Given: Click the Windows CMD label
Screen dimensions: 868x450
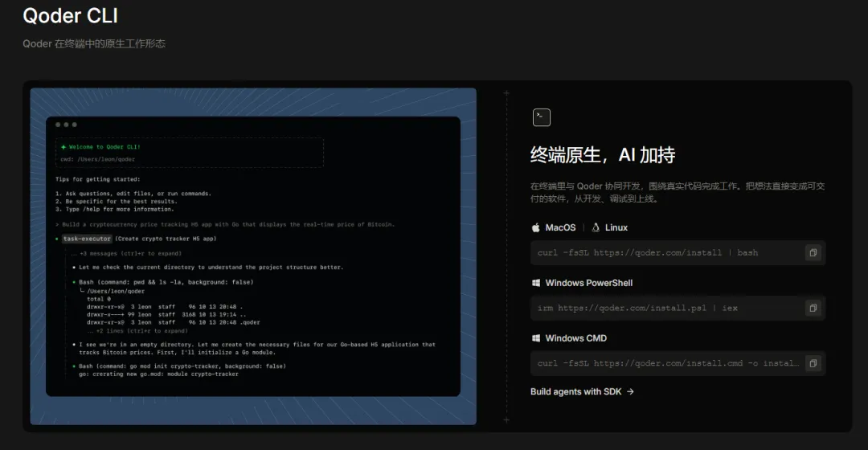Looking at the screenshot, I should [575, 338].
